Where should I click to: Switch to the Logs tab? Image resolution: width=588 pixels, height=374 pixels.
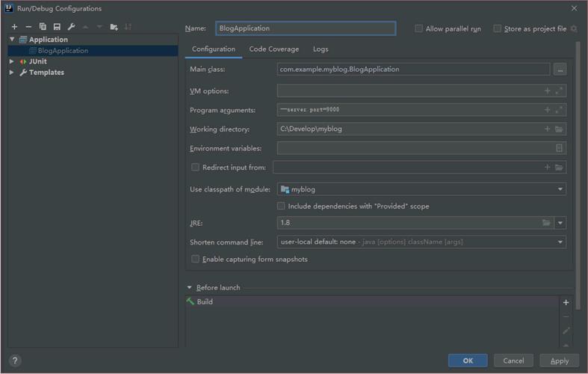tap(321, 49)
